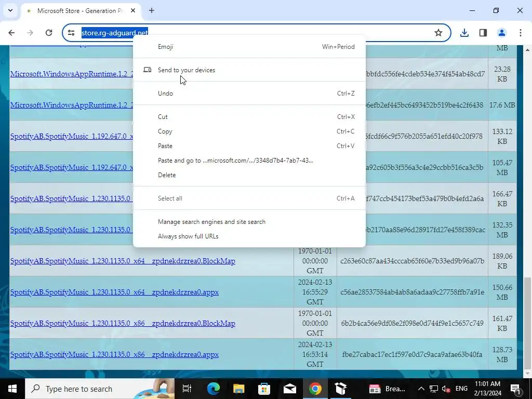Open Chrome three-dot menu
The image size is (532, 399).
[520, 33]
